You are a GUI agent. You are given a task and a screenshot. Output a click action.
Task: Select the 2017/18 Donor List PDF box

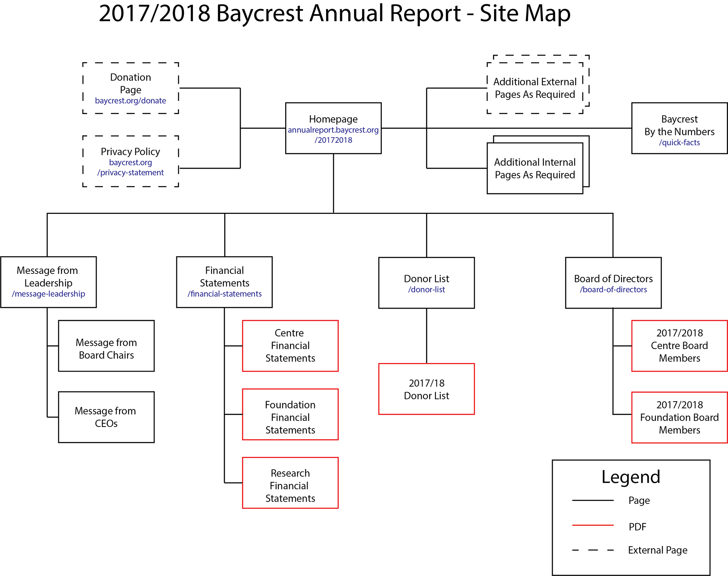[427, 389]
